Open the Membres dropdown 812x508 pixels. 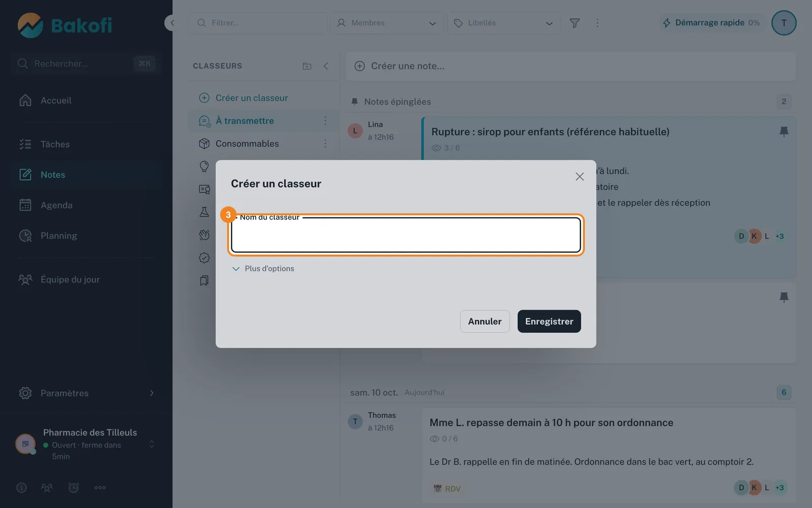387,23
